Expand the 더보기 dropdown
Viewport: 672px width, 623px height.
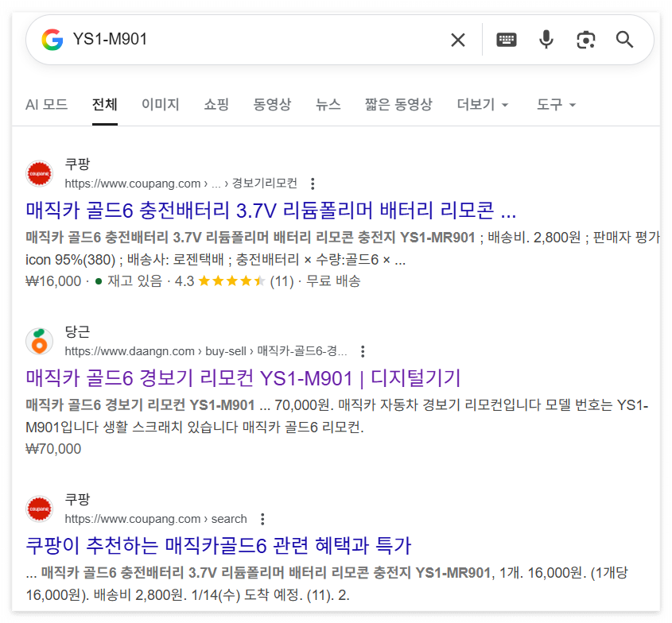(x=482, y=104)
